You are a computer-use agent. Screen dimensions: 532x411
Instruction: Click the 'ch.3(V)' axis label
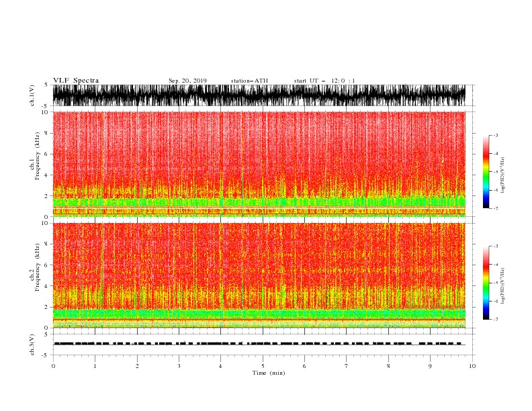click(x=32, y=345)
